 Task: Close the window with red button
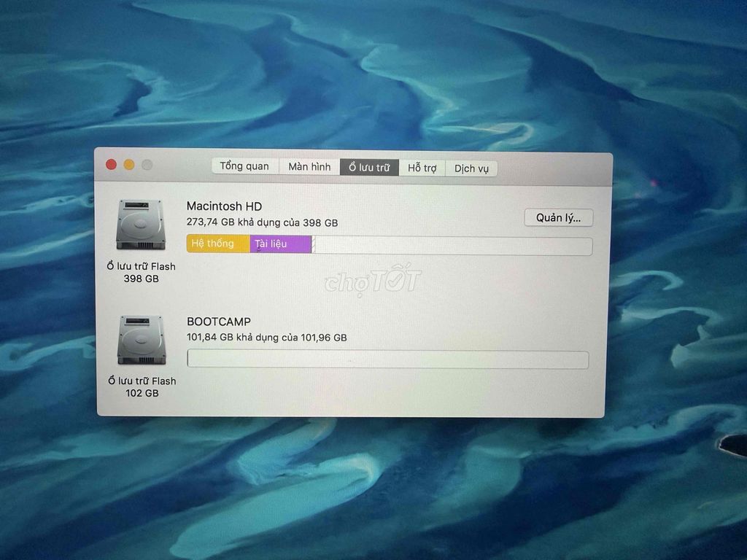[111, 164]
